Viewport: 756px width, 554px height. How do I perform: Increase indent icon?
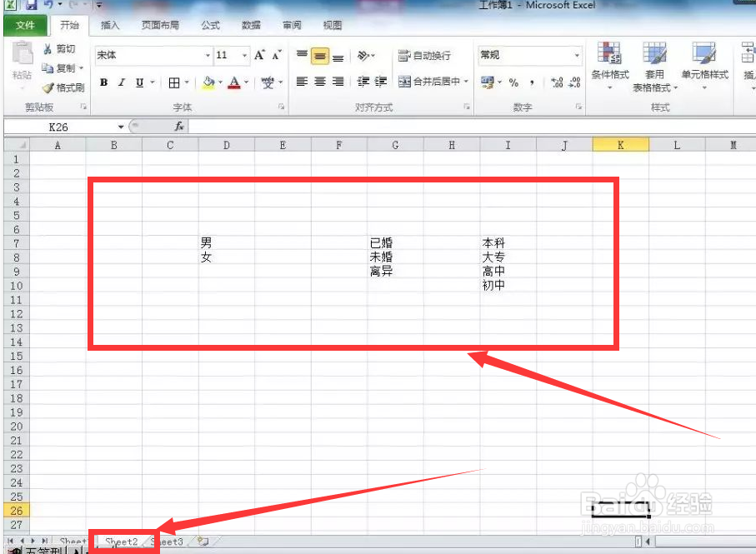click(x=381, y=82)
